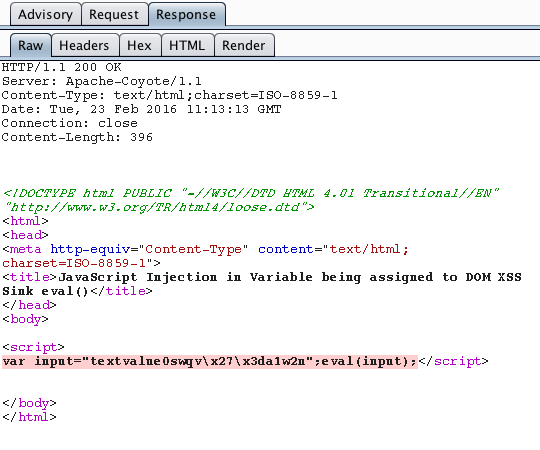Open the HTML view tab
This screenshot has width=540, height=450.
pos(187,45)
